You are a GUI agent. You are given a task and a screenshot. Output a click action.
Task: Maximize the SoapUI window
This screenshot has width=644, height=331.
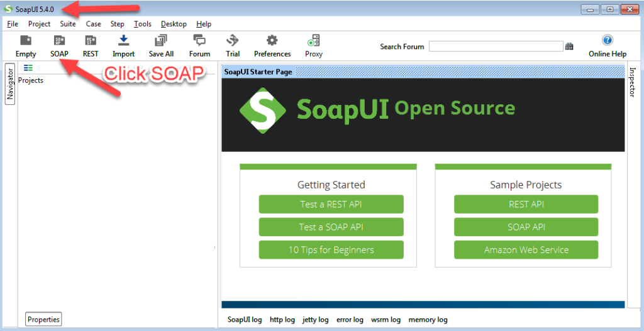(x=610, y=9)
